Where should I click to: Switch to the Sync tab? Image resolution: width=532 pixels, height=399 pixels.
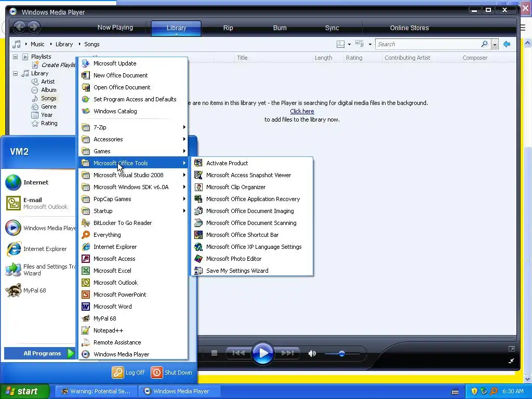(x=332, y=28)
